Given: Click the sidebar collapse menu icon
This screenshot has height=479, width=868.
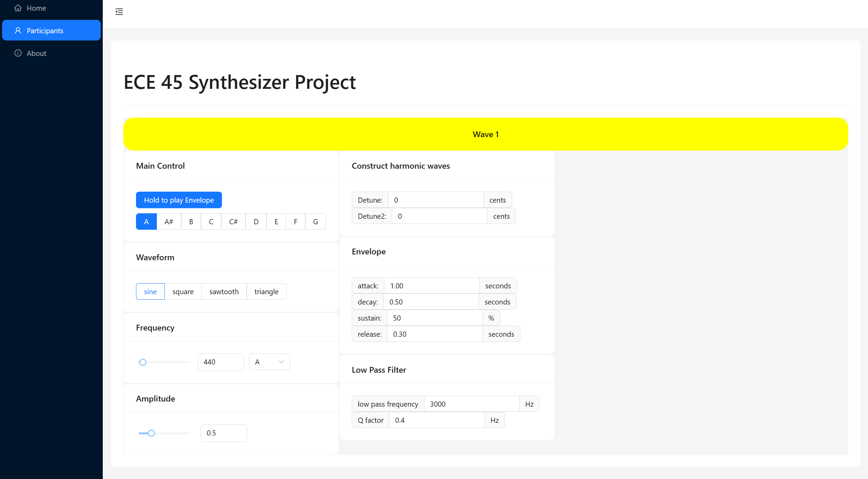Looking at the screenshot, I should pos(119,12).
